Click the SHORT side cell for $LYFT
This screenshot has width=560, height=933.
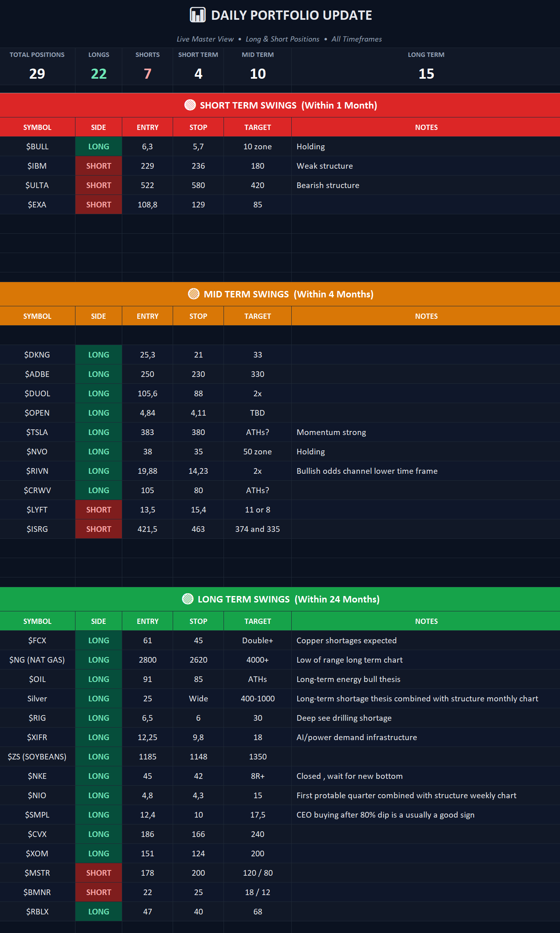98,510
